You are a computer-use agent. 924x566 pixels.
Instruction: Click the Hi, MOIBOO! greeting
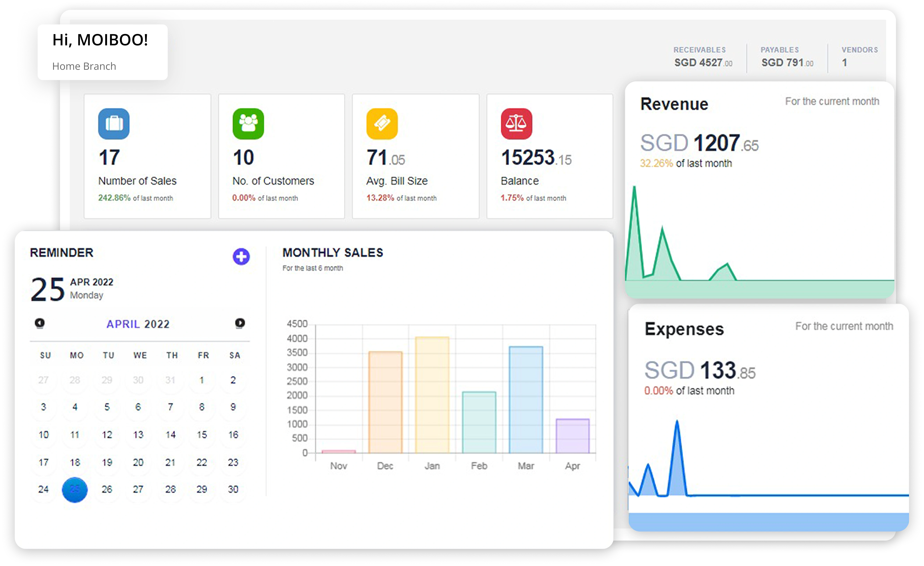(x=100, y=40)
